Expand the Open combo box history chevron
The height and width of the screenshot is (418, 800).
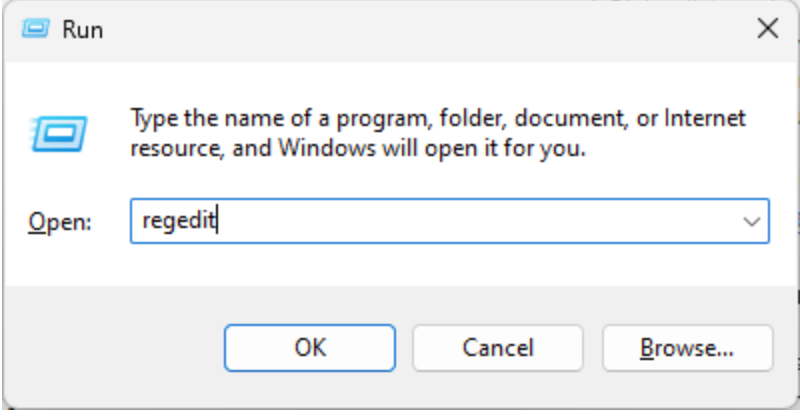[x=752, y=222]
